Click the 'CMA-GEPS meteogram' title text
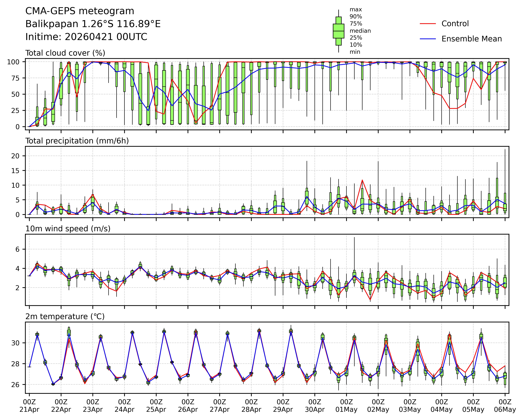The image size is (523, 420). 80,11
